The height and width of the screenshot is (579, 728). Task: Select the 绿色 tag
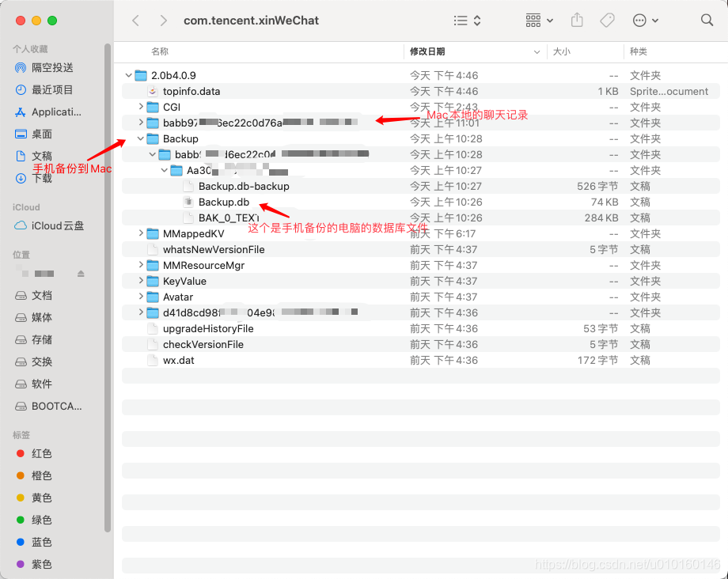(33, 520)
